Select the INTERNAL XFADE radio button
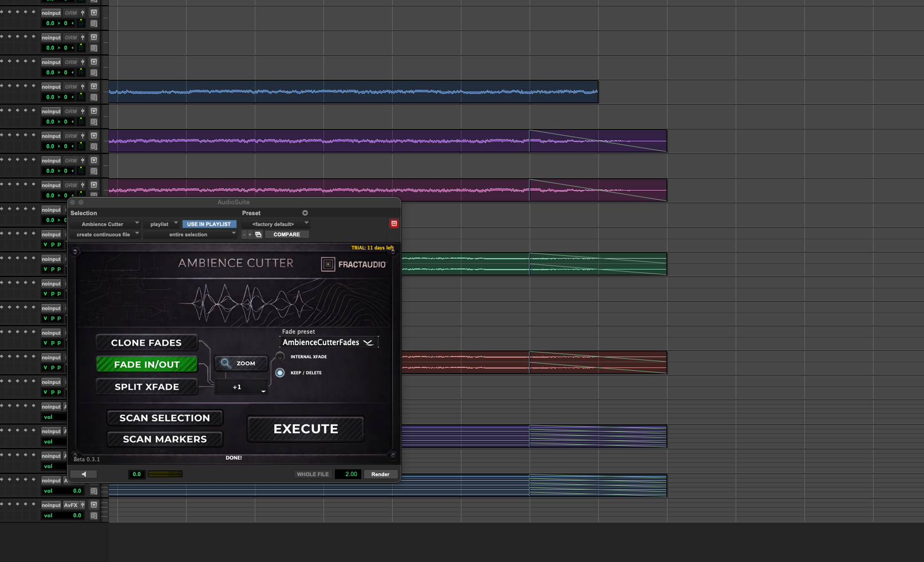The height and width of the screenshot is (562, 924). (280, 357)
